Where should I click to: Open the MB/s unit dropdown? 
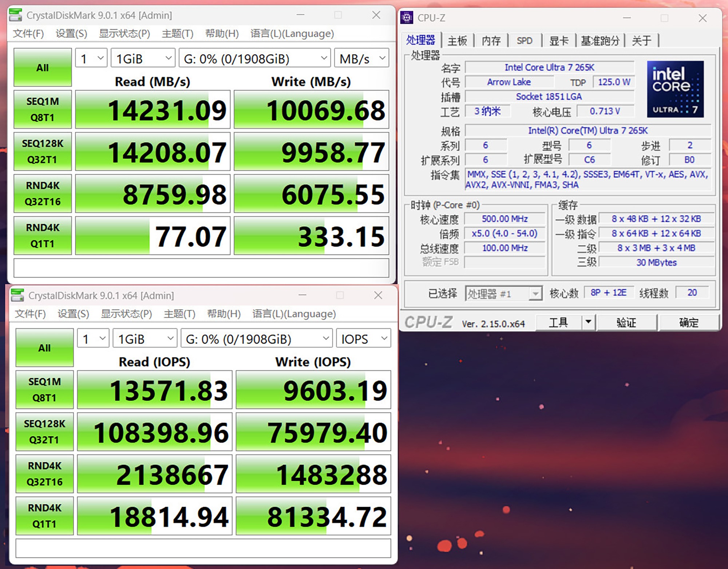[x=361, y=58]
